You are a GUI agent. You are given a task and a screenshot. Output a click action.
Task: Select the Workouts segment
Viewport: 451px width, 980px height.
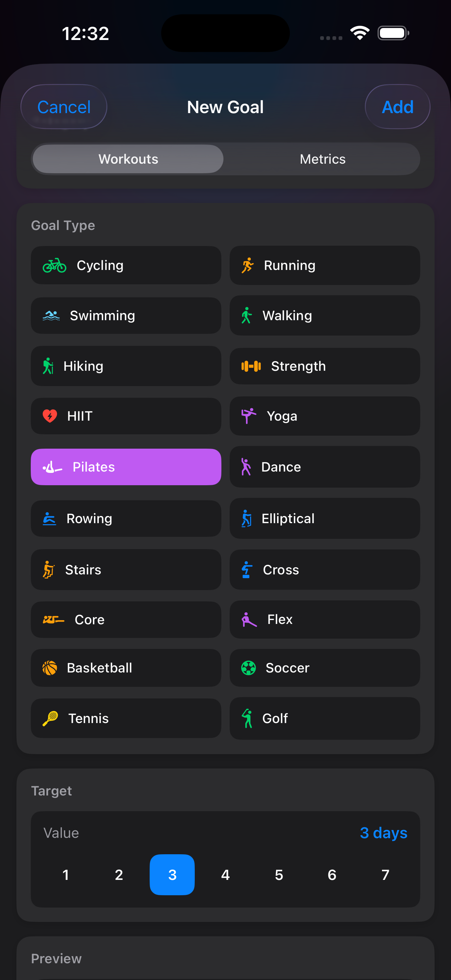coord(128,159)
